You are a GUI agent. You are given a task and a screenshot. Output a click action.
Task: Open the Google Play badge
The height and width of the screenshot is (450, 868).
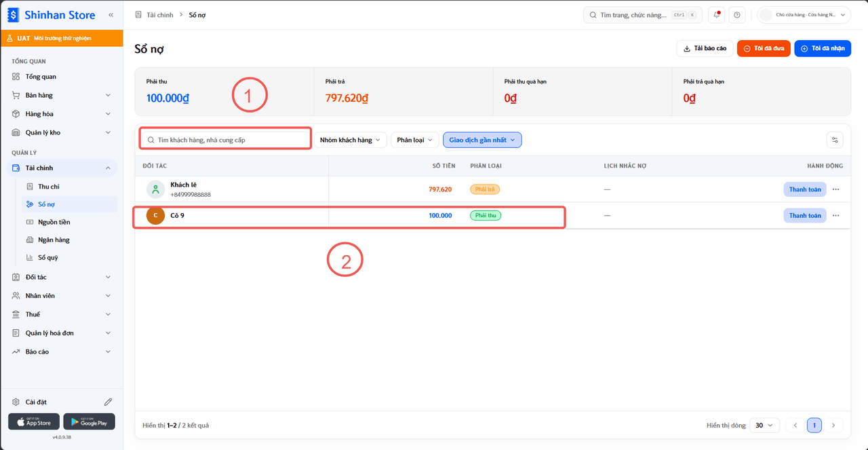[x=90, y=421]
